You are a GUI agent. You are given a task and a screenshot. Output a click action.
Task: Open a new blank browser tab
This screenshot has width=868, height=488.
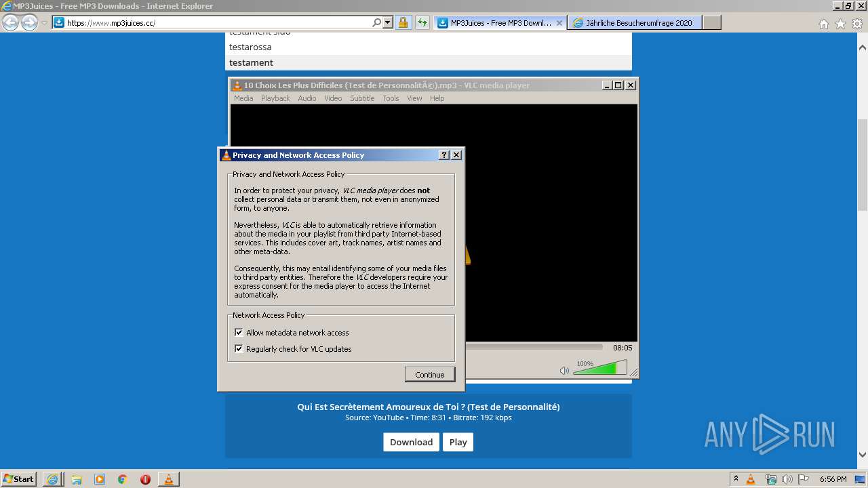(712, 22)
